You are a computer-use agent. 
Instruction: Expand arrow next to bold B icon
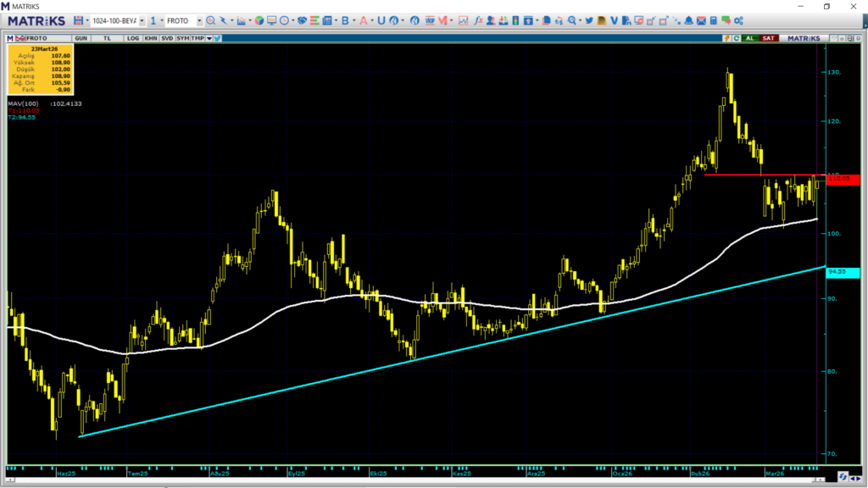click(x=354, y=20)
